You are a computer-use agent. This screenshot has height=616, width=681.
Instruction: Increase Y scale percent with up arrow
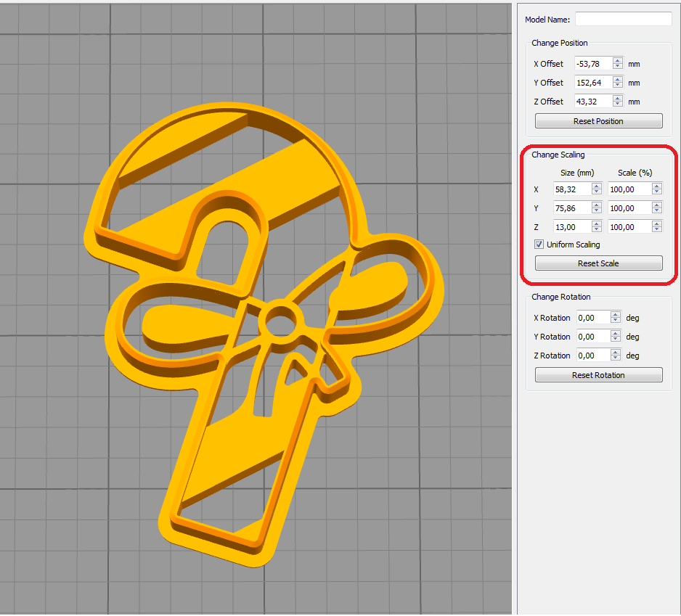point(657,205)
